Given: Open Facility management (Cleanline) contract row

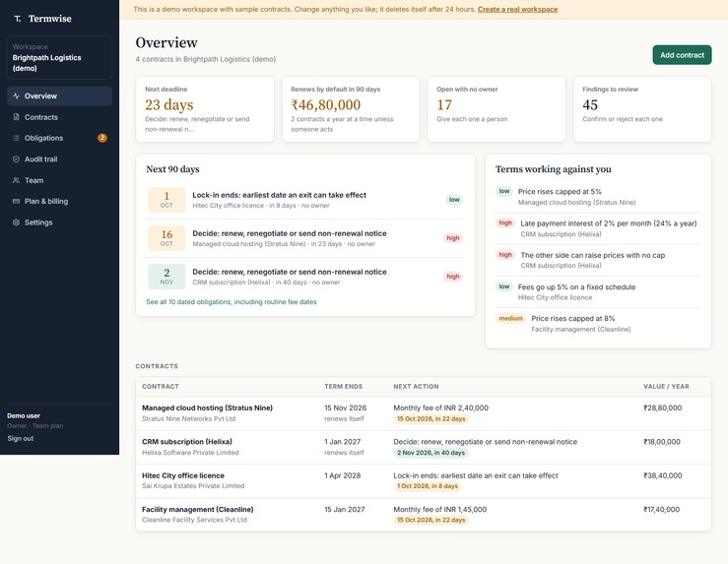Looking at the screenshot, I should point(424,515).
